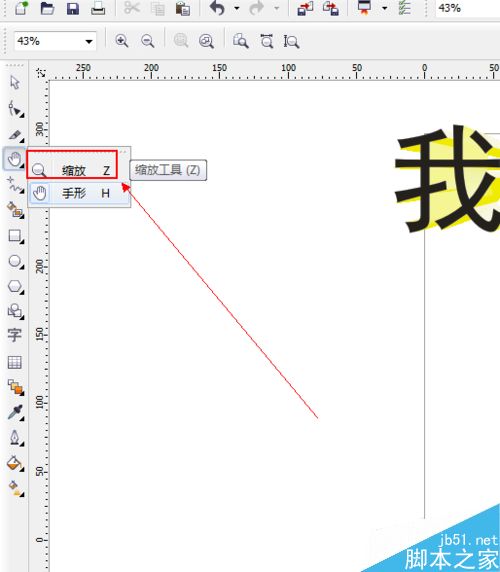500x572 pixels.
Task: Open the undo history dropdown arrow
Action: click(x=237, y=8)
